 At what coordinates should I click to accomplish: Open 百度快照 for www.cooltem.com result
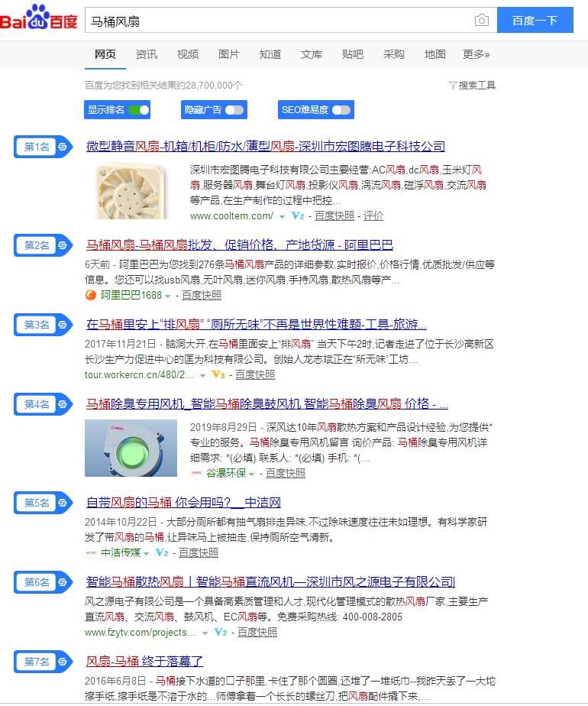(334, 215)
